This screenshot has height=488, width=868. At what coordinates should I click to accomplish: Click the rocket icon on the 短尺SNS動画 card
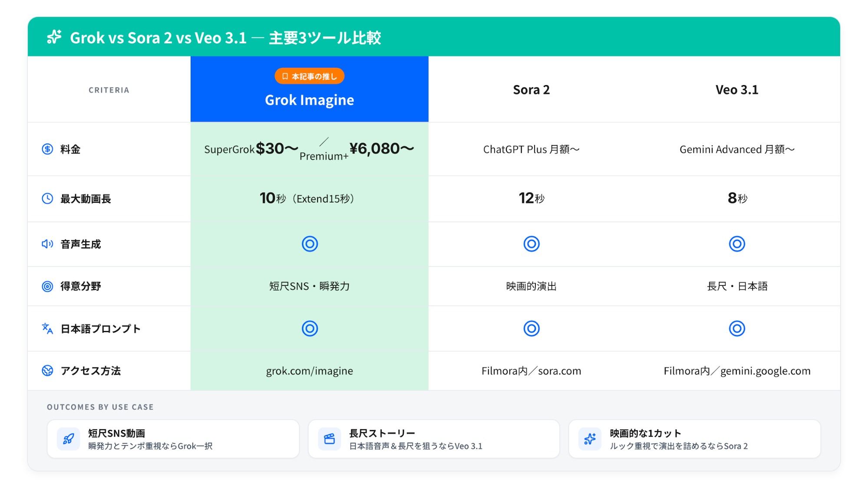(x=69, y=439)
